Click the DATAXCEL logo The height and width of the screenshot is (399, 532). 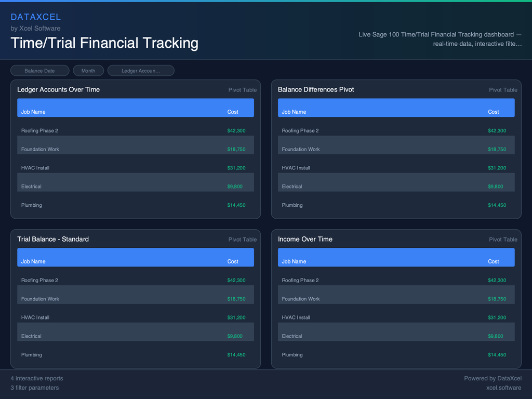[36, 17]
